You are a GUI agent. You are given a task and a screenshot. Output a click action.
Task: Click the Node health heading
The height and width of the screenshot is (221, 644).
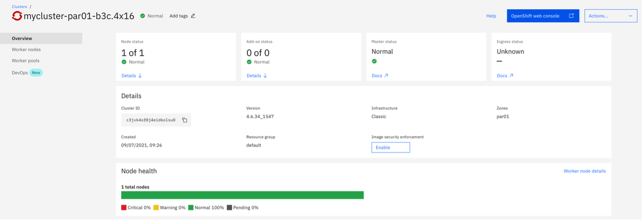pos(139,171)
